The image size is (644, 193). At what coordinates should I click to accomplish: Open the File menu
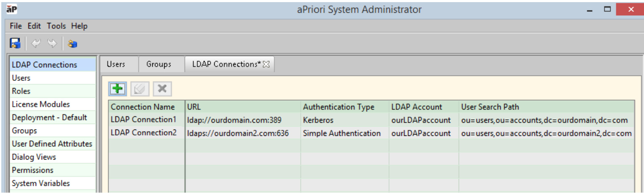[x=16, y=26]
